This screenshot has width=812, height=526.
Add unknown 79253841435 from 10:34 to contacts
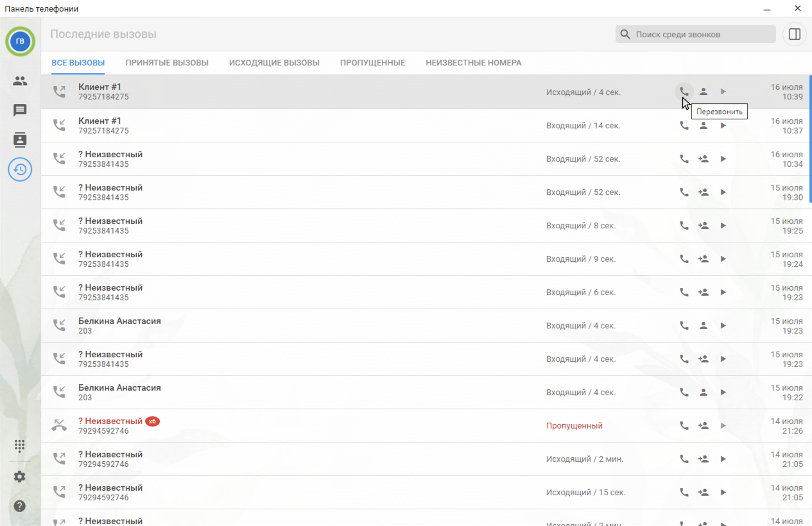pos(704,159)
